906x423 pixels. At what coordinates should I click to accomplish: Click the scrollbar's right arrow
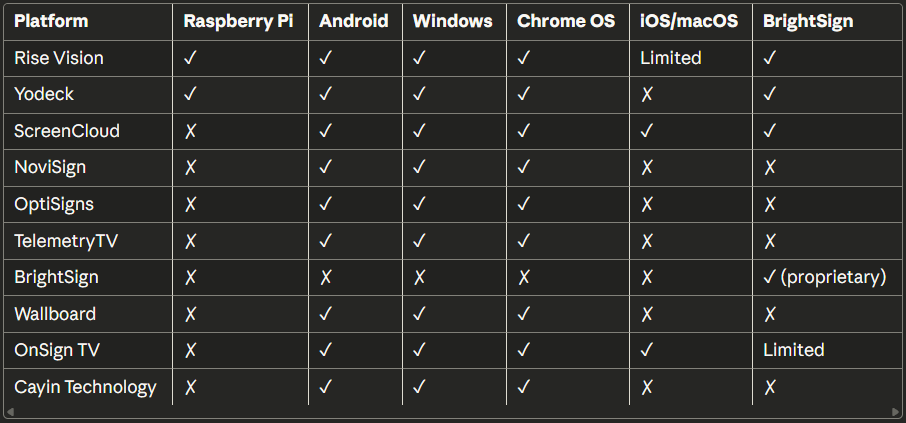coord(896,411)
